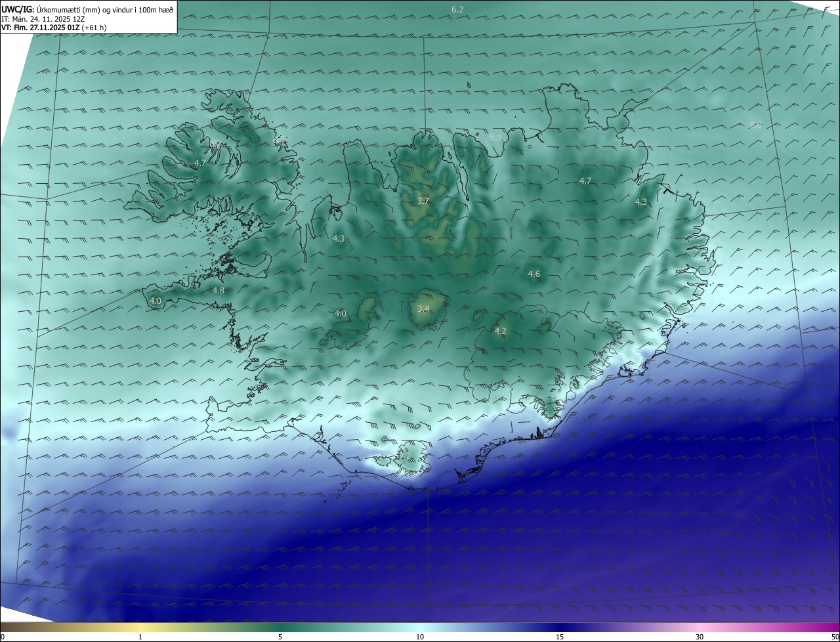Click the colorbar tick label "50"
Image resolution: width=840 pixels, height=642 pixels.
tap(835, 637)
